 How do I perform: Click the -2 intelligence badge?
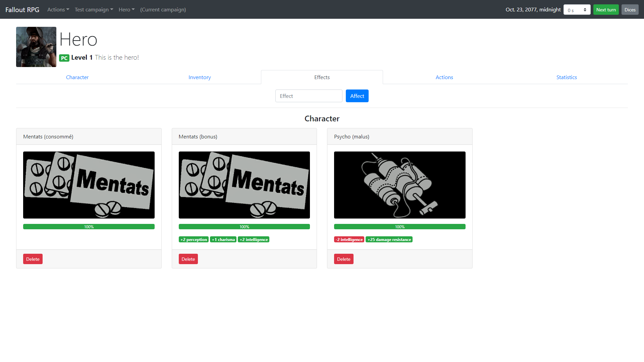pyautogui.click(x=349, y=239)
